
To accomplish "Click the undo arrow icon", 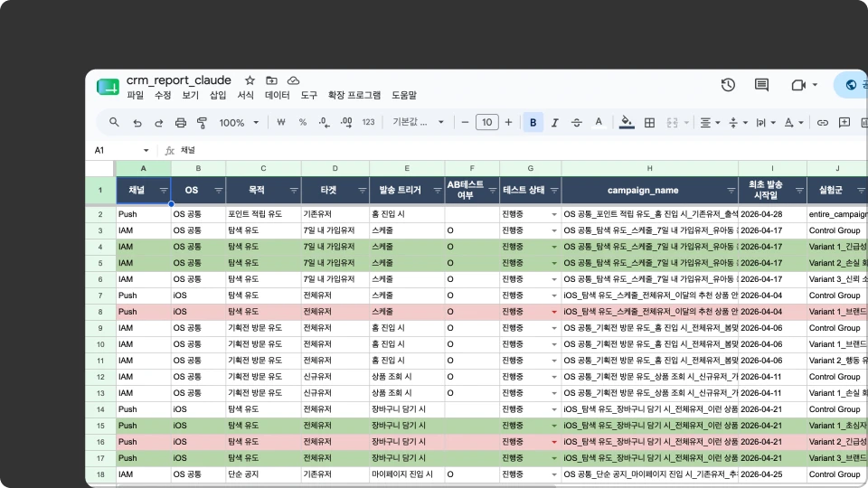I will click(137, 123).
